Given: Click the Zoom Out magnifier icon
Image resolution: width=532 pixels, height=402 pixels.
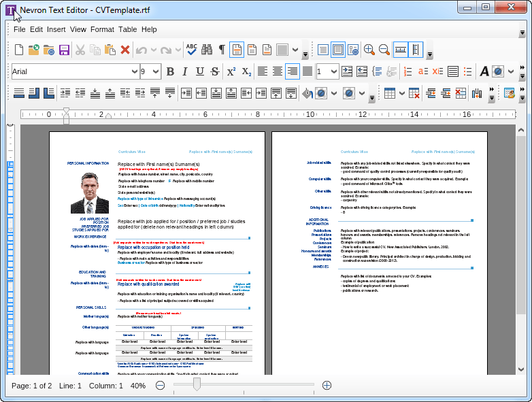Looking at the screenshot, I should click(384, 50).
